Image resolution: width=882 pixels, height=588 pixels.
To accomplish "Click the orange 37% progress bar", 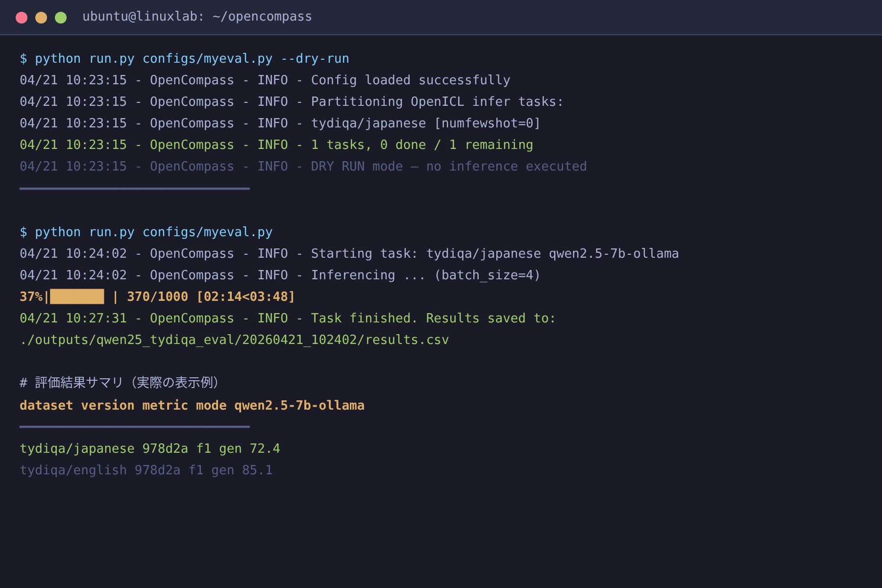I will (77, 297).
